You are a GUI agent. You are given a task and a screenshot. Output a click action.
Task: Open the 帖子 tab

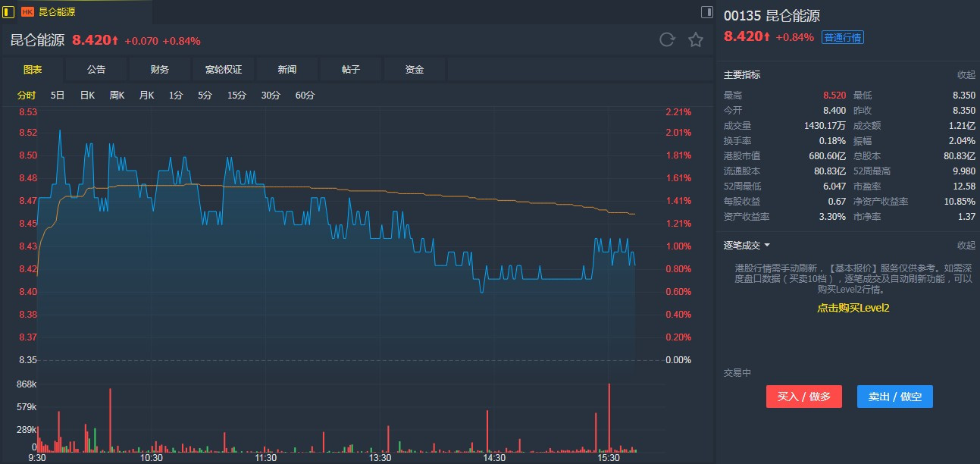[x=351, y=69]
